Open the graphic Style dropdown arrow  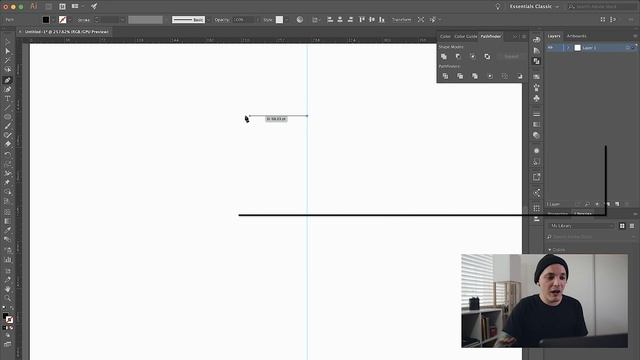pyautogui.click(x=287, y=20)
